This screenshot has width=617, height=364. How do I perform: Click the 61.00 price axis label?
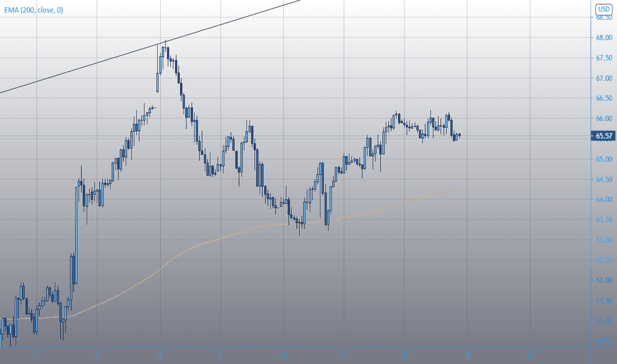pyautogui.click(x=604, y=321)
